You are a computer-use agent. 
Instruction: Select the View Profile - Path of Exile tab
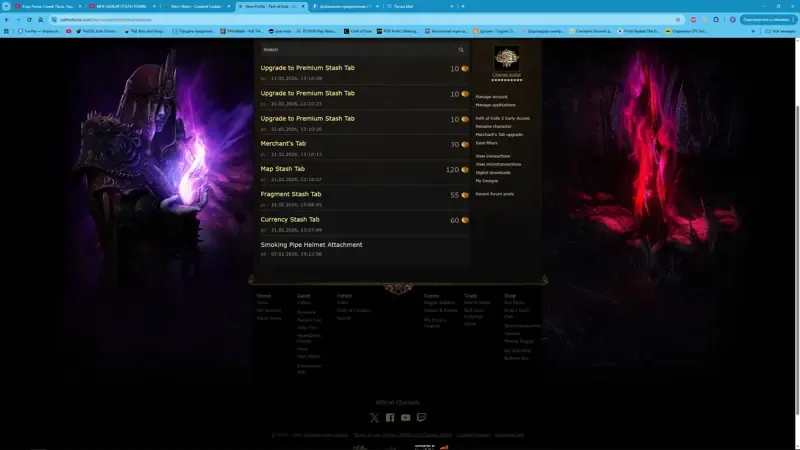(x=271, y=6)
